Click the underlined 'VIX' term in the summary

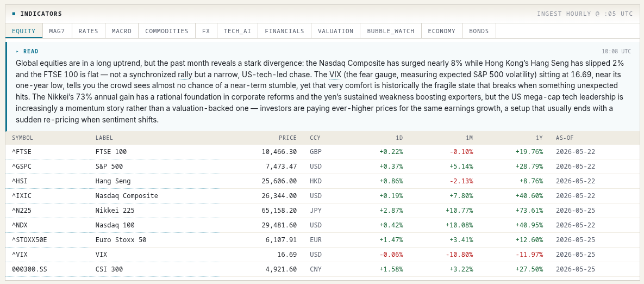coord(335,75)
